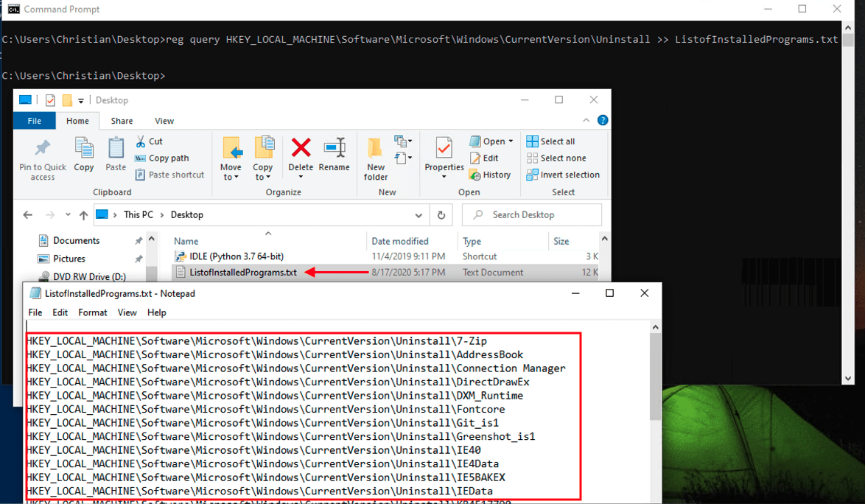Open Customize Quick Access Toolbar dropdown
Image resolution: width=865 pixels, height=504 pixels.
click(x=81, y=100)
